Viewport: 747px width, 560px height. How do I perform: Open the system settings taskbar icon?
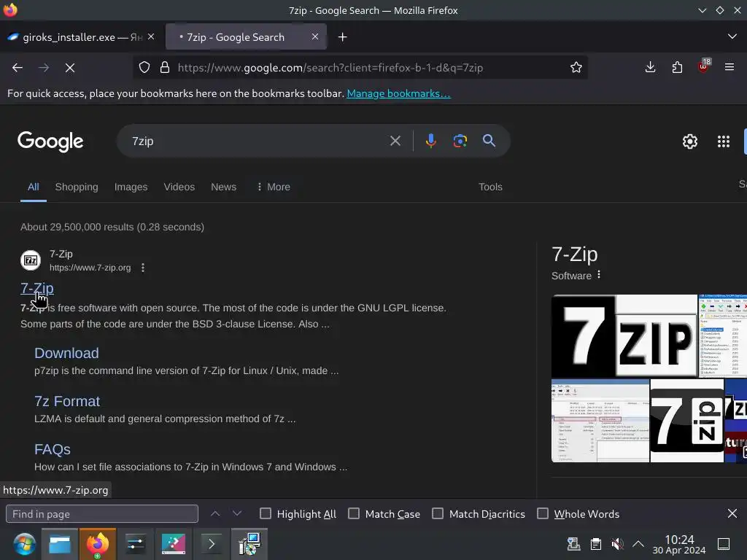click(x=135, y=544)
